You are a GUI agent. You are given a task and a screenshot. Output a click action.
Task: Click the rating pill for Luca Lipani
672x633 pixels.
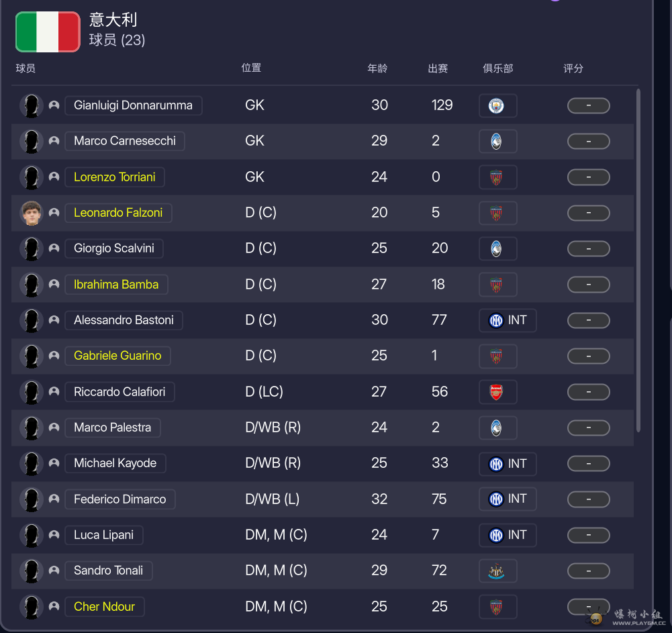pyautogui.click(x=588, y=536)
